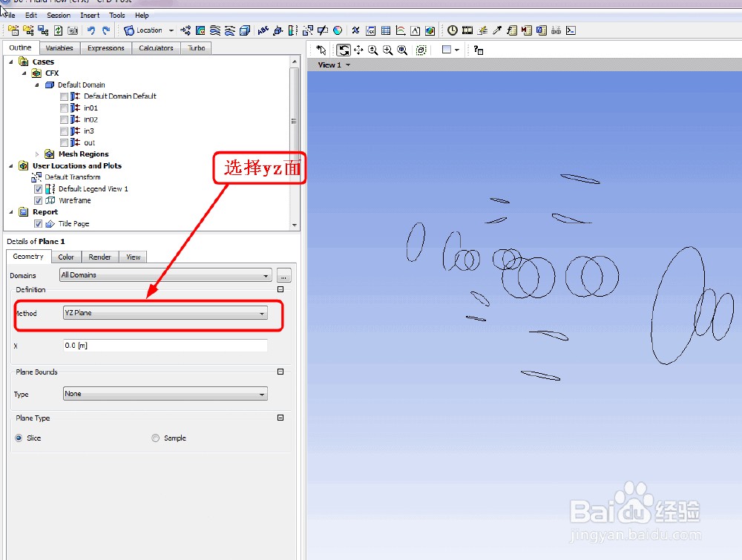Click the Chart icon in toolbar
Image resolution: width=742 pixels, height=560 pixels.
(401, 30)
